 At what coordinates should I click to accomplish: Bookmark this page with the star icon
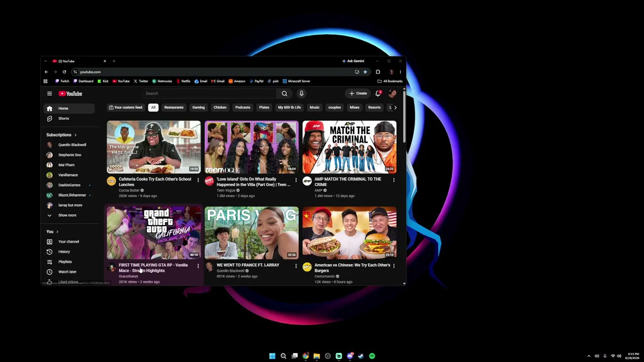pyautogui.click(x=365, y=72)
